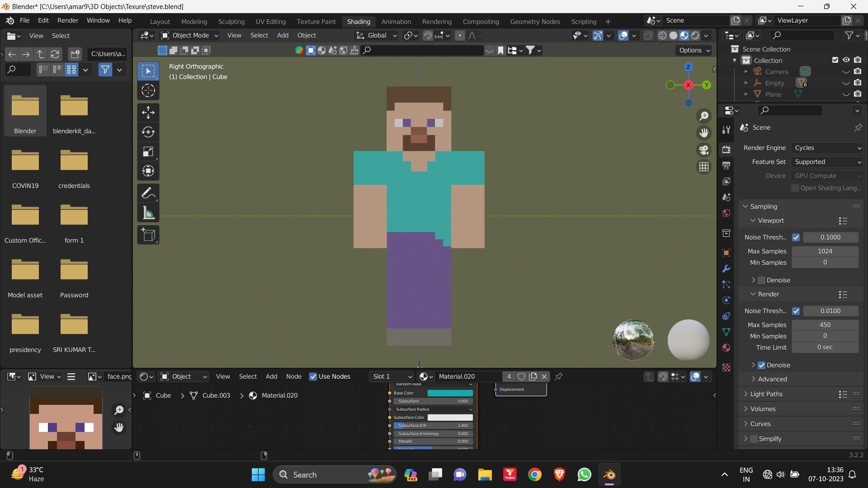This screenshot has width=868, height=488.
Task: Select the Measure tool
Action: (x=148, y=213)
